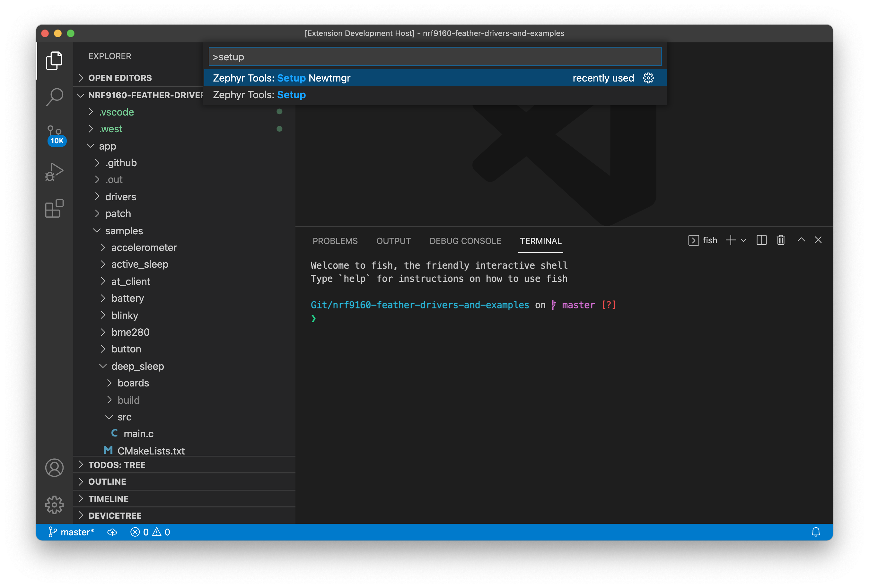
Task: Switch to the PROBLEMS tab
Action: pos(335,241)
